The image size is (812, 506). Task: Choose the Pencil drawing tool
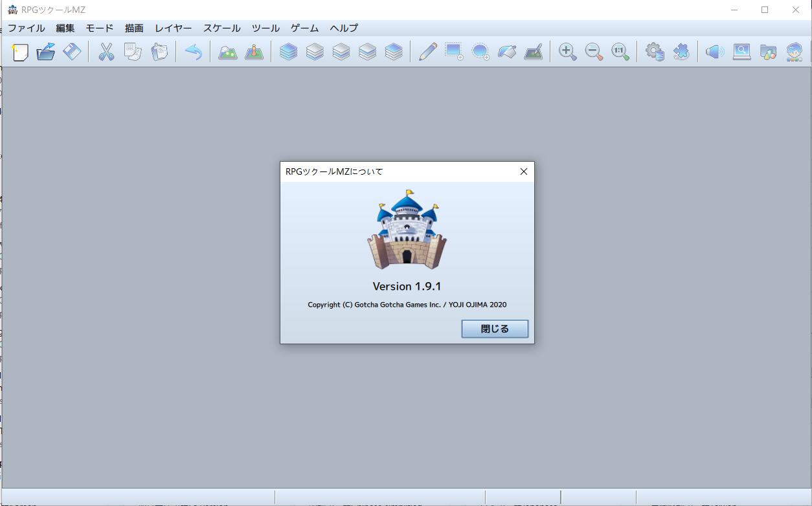coord(428,52)
